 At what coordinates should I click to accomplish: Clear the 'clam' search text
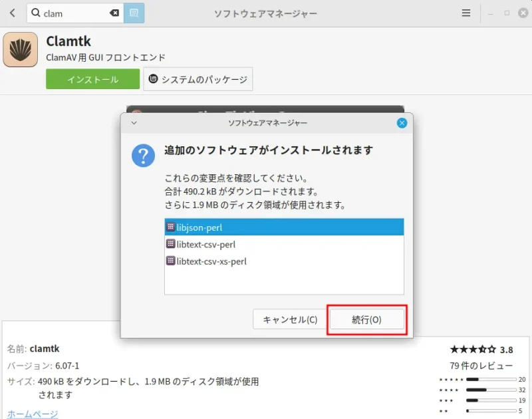pyautogui.click(x=114, y=13)
